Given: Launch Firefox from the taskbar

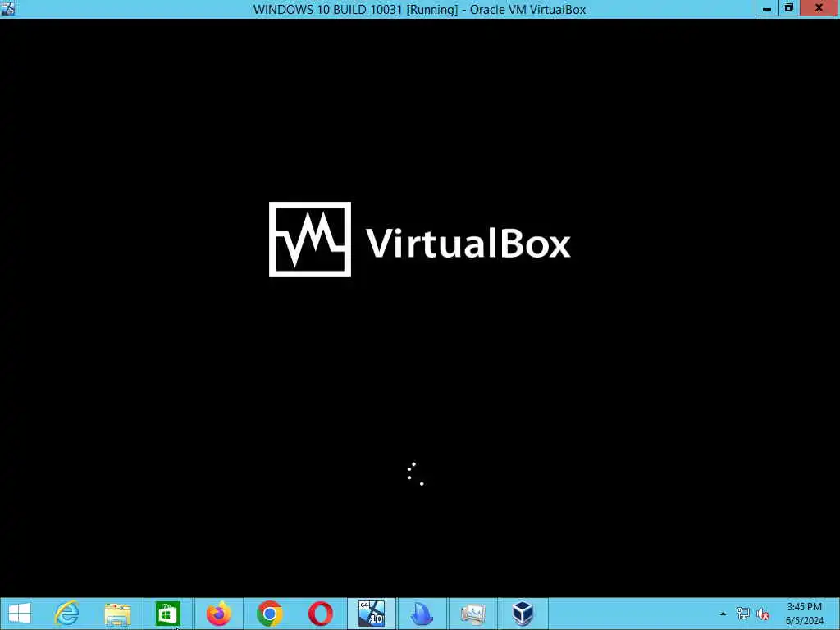Looking at the screenshot, I should [218, 614].
